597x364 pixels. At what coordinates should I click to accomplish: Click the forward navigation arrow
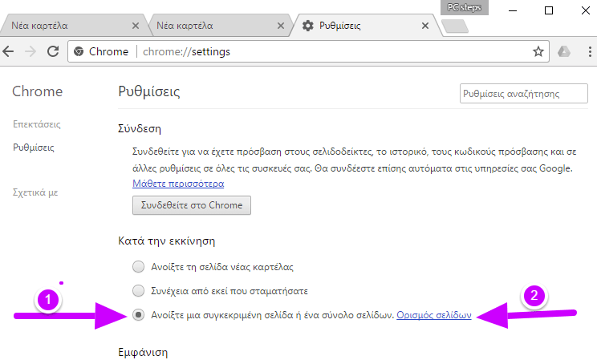[x=30, y=51]
